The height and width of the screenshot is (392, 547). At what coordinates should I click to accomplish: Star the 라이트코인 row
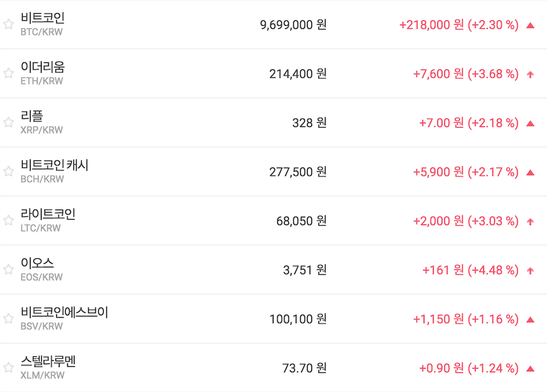[x=8, y=220]
